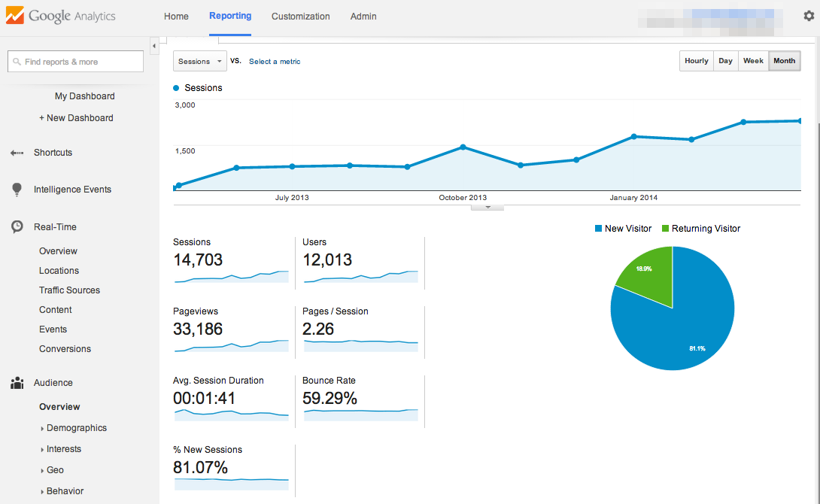The width and height of the screenshot is (820, 504).
Task: Click the + New Dashboard link
Action: (x=76, y=118)
